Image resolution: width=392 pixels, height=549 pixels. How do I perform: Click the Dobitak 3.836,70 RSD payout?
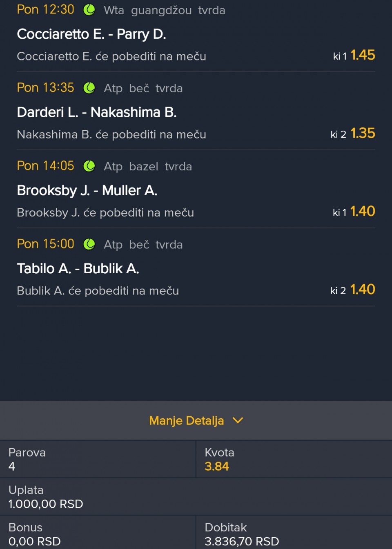point(242,541)
